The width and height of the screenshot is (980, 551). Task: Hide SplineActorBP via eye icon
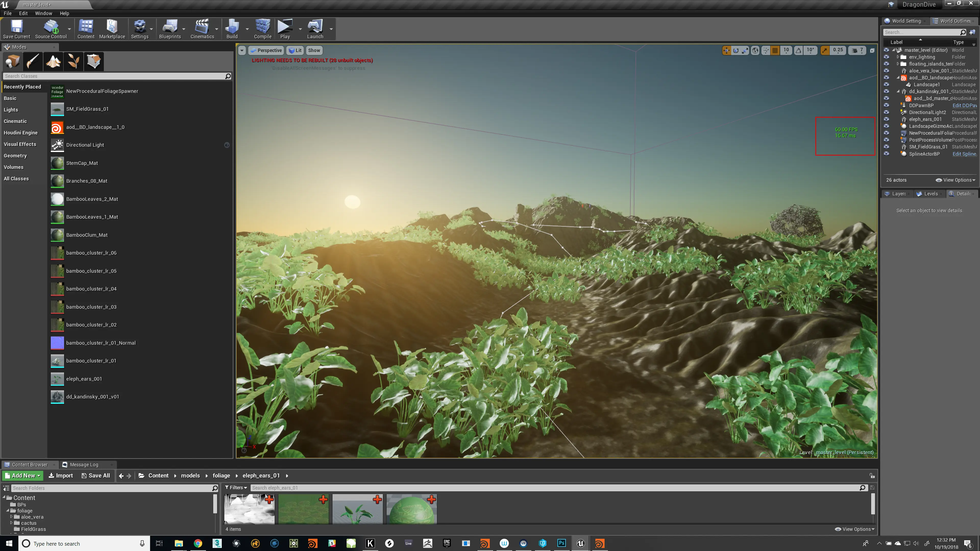coord(886,154)
